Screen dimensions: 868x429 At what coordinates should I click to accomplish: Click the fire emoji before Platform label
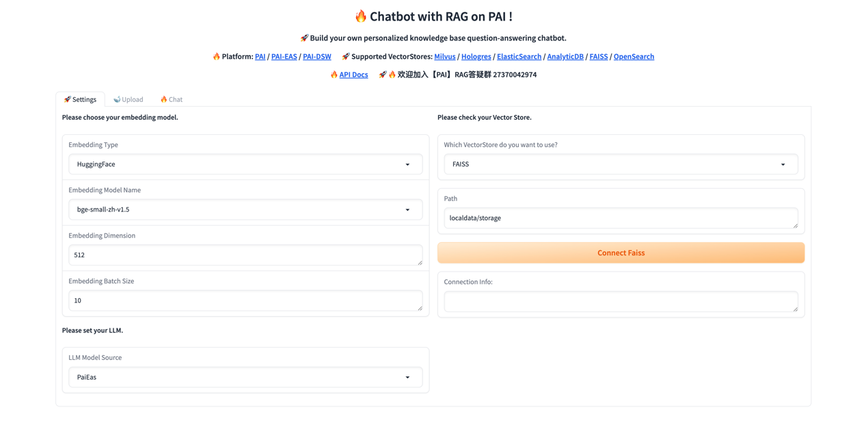click(x=216, y=56)
